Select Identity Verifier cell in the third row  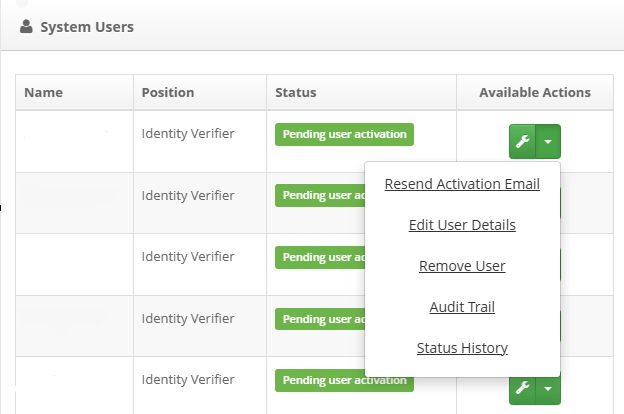[188, 256]
